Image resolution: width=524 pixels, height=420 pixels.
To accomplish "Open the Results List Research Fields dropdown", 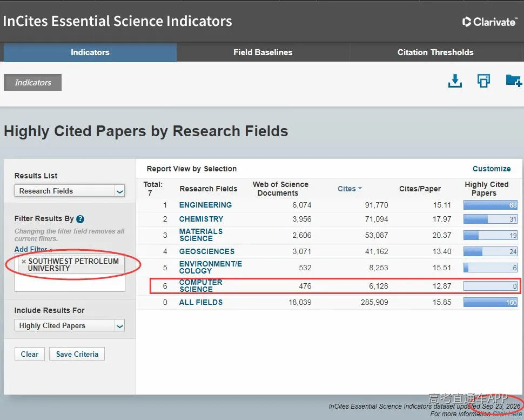I will tap(70, 191).
